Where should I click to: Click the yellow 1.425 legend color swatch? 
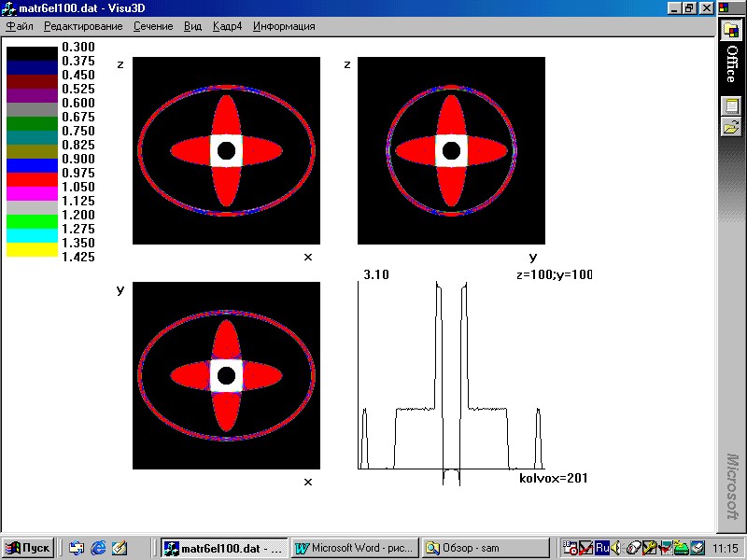pos(33,250)
